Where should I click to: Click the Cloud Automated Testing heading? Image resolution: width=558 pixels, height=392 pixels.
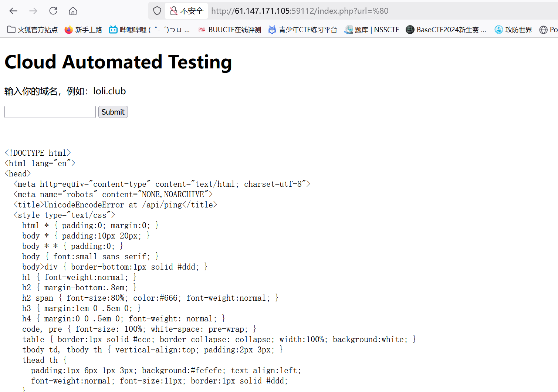(x=118, y=62)
